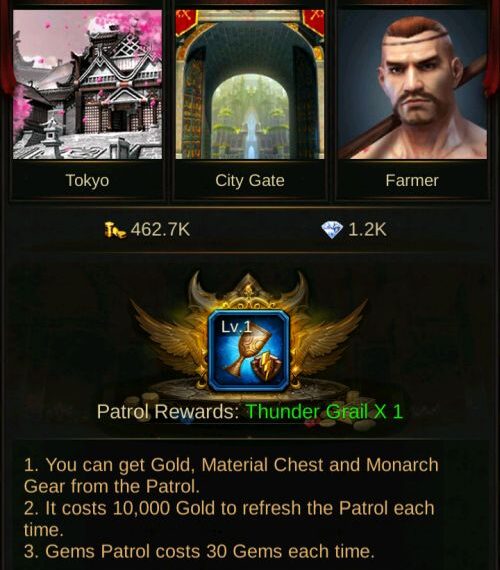Click the 462.7K gold amount

tap(160, 230)
